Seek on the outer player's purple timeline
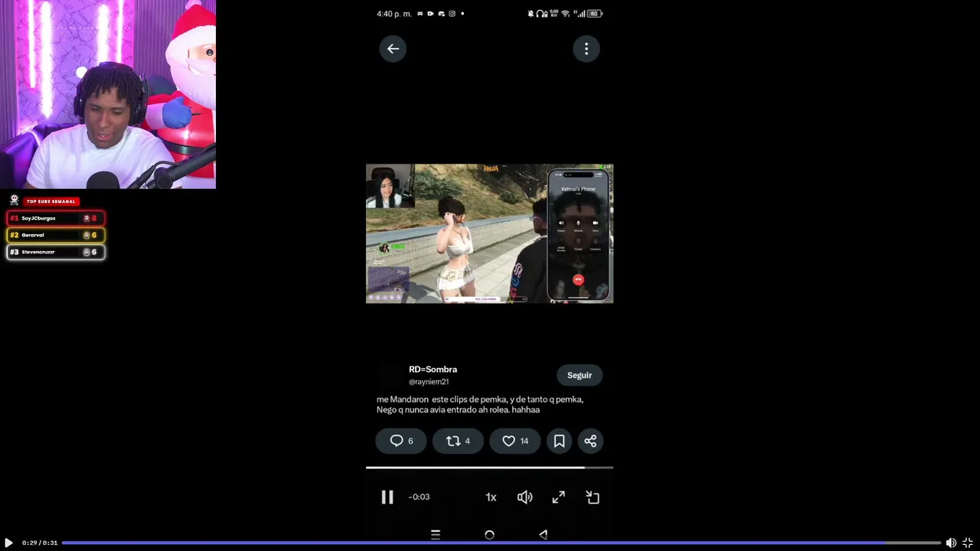 pyautogui.click(x=501, y=543)
